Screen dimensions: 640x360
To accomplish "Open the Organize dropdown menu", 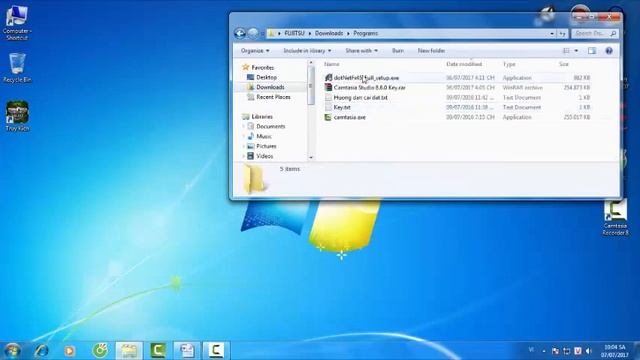I will [255, 51].
